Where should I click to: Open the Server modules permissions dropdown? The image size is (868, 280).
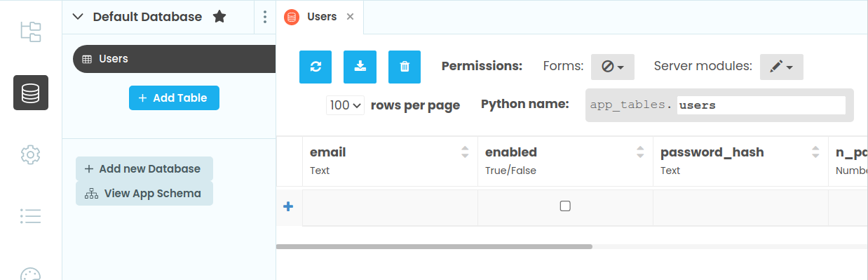pos(782,67)
